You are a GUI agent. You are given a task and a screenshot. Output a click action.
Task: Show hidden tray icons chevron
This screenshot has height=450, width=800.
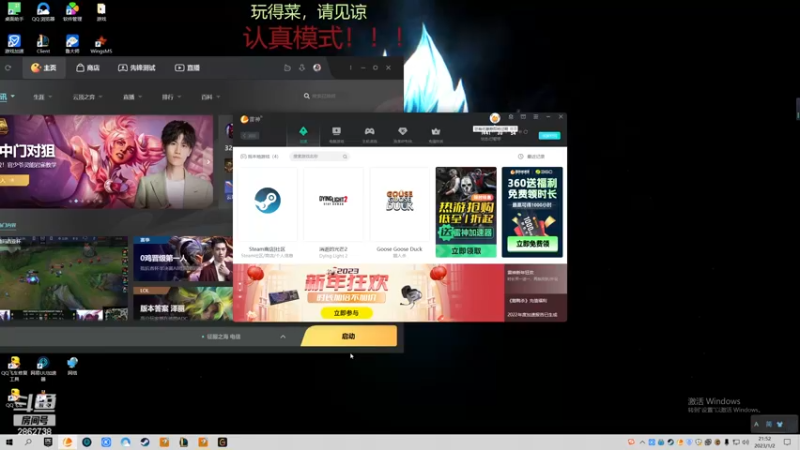642,442
